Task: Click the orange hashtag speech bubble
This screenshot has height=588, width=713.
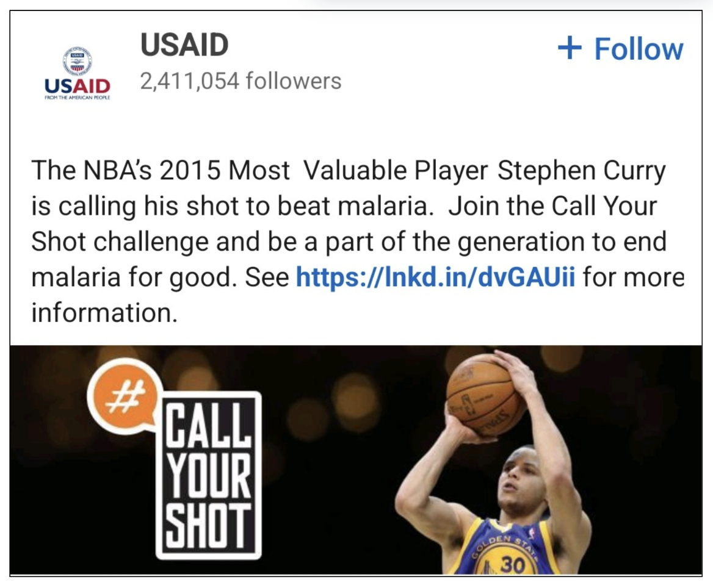Action: point(125,395)
